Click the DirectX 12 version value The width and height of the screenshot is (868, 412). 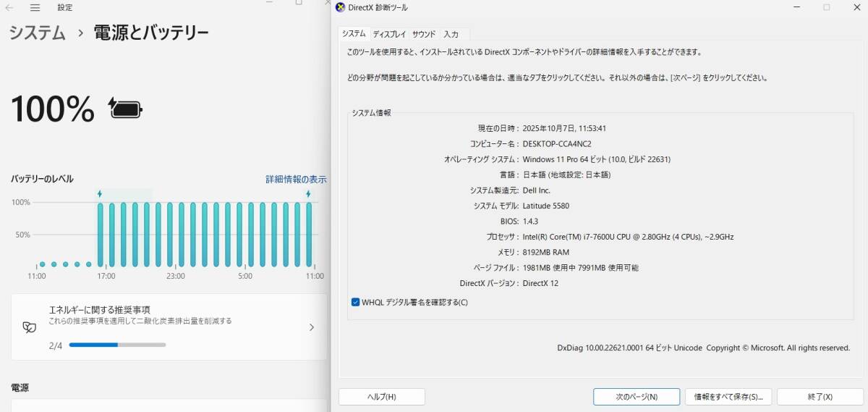click(x=540, y=283)
